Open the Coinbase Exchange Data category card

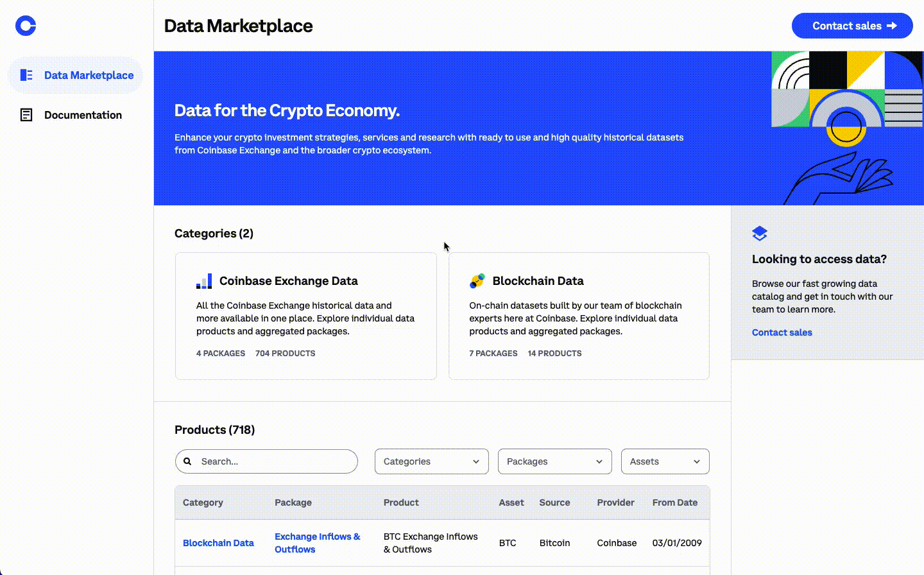pyautogui.click(x=306, y=316)
